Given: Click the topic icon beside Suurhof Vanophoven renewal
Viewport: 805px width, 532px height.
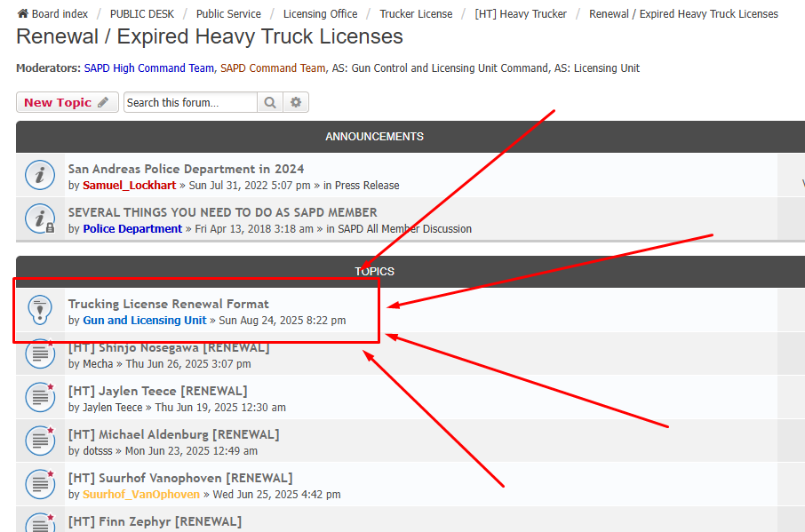Looking at the screenshot, I should tap(40, 484).
